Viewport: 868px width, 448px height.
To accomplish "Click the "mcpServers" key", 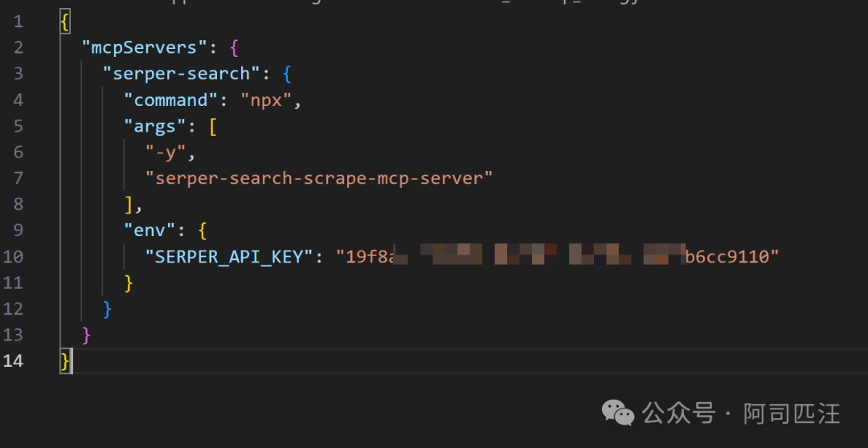I will pos(145,47).
